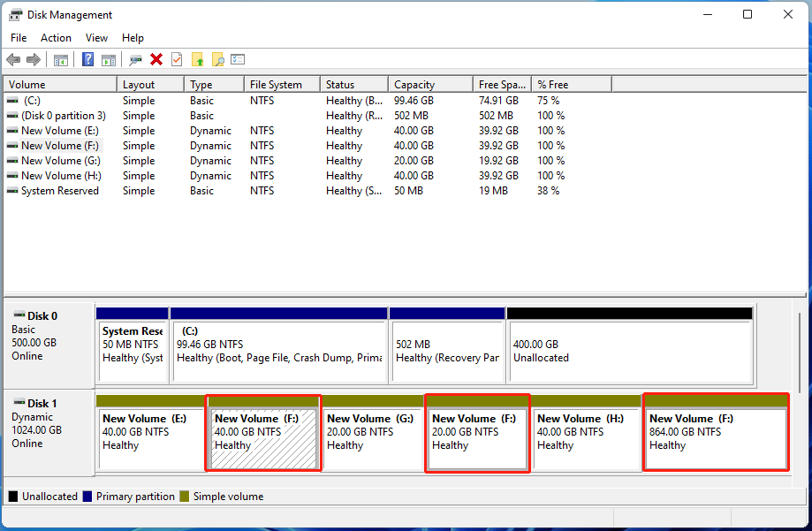The image size is (812, 531).
Task: Sort by the Status column header
Action: [354, 85]
